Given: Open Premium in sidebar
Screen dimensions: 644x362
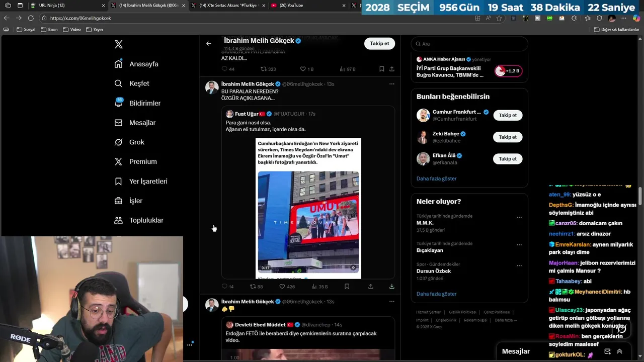Looking at the screenshot, I should (x=135, y=161).
